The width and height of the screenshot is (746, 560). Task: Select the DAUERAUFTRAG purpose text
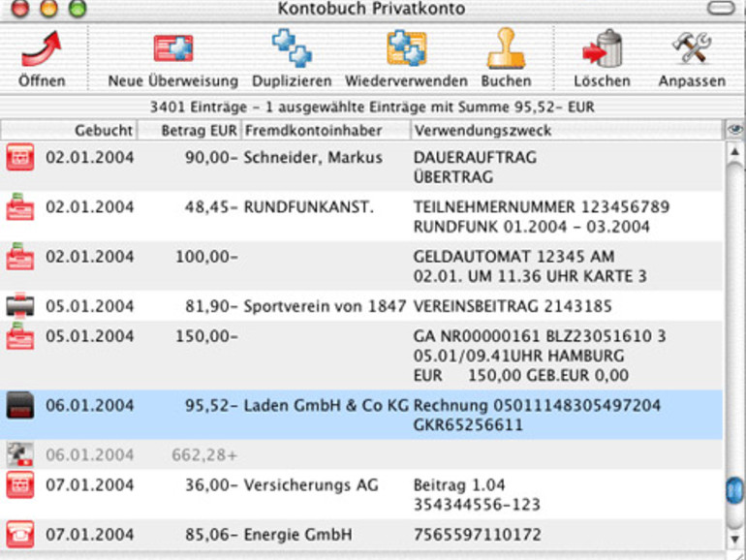(x=475, y=158)
